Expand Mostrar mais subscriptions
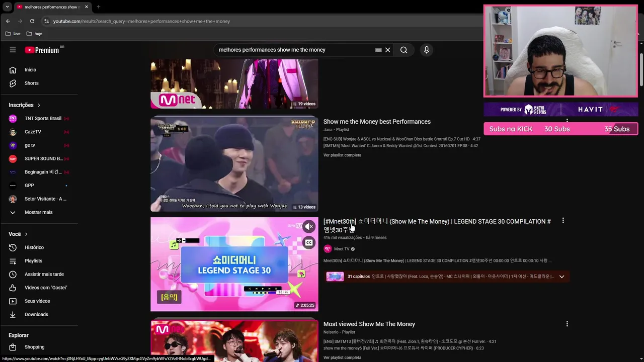This screenshot has width=644, height=362. (38, 212)
